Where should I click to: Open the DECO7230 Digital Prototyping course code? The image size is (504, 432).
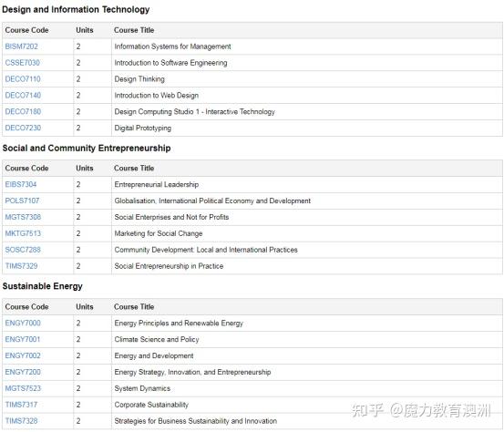pyautogui.click(x=23, y=128)
